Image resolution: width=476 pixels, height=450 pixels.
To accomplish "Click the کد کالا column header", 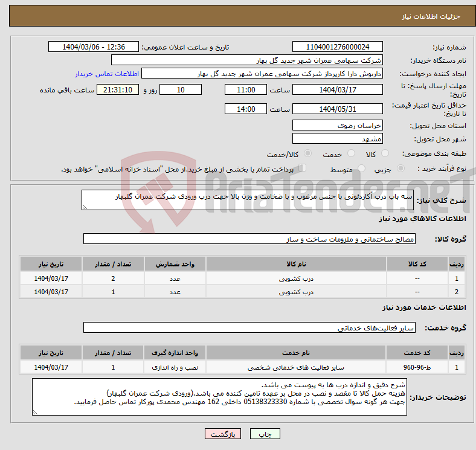I will pyautogui.click(x=417, y=264).
